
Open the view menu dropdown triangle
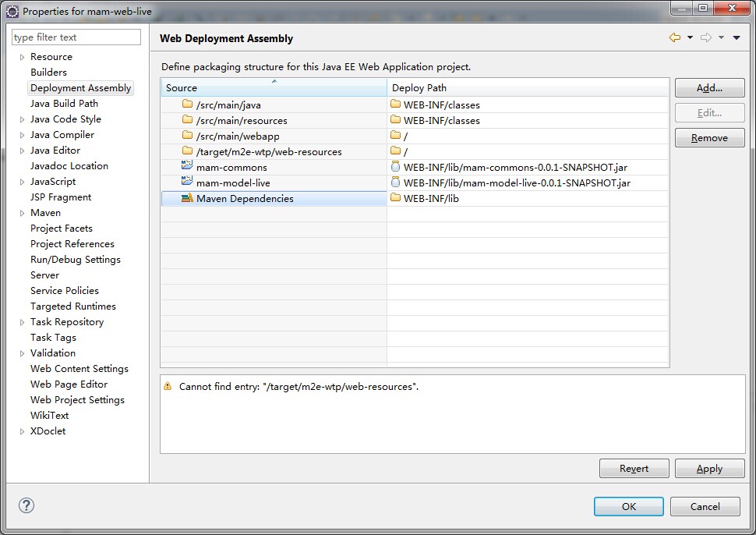tap(737, 37)
